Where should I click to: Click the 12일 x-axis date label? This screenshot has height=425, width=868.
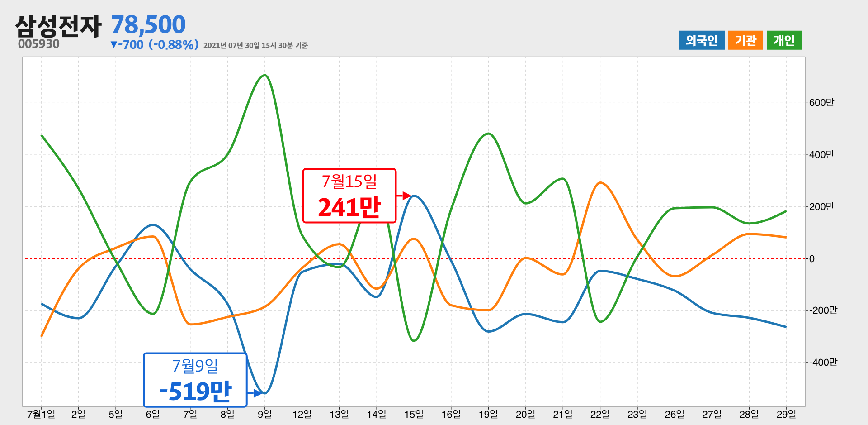coord(302,414)
